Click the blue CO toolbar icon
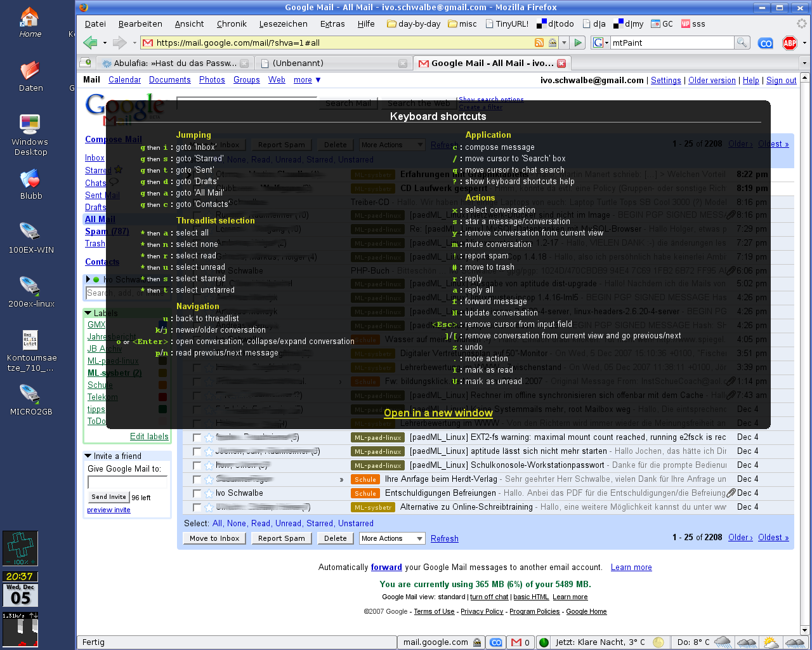Screen dimensions: 812x650 tap(766, 43)
